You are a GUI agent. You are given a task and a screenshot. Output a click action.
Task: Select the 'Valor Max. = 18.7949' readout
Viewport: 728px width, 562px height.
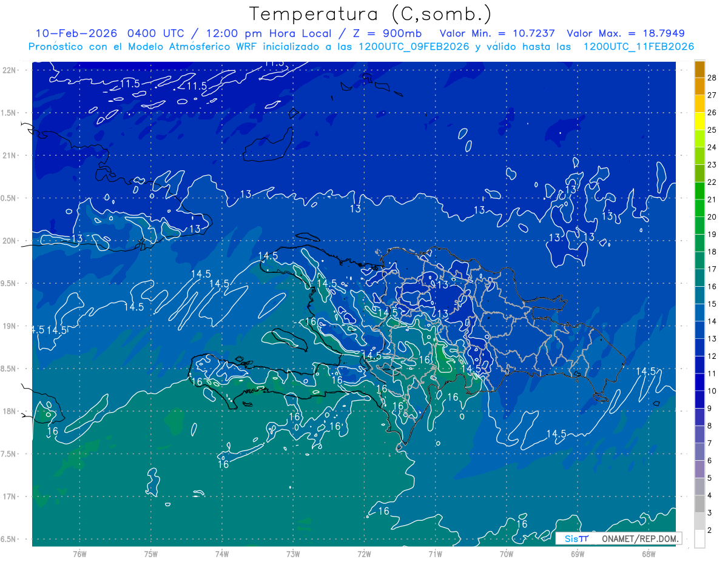coord(625,33)
